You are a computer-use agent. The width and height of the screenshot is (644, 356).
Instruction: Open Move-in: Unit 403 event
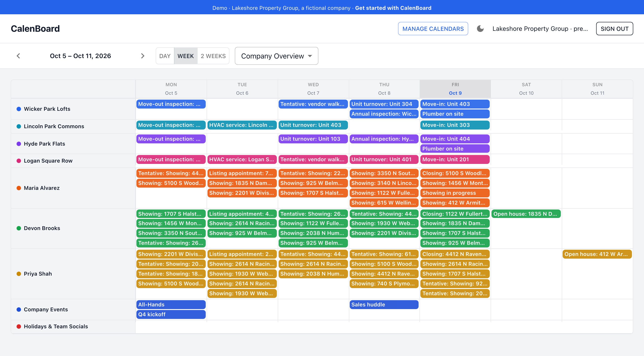(x=455, y=104)
